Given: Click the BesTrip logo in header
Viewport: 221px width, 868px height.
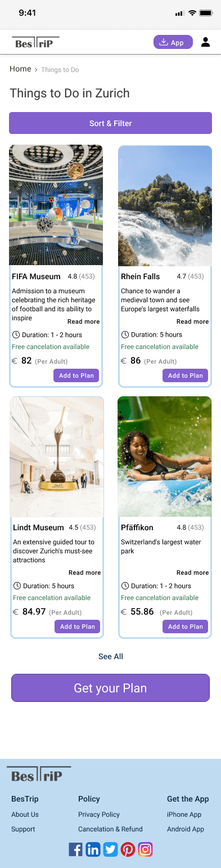Looking at the screenshot, I should pos(35,43).
